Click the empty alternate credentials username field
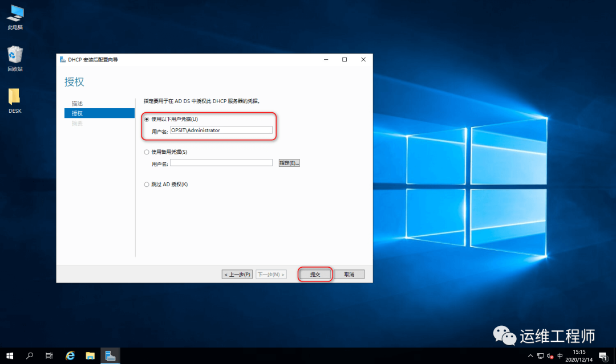 [221, 163]
